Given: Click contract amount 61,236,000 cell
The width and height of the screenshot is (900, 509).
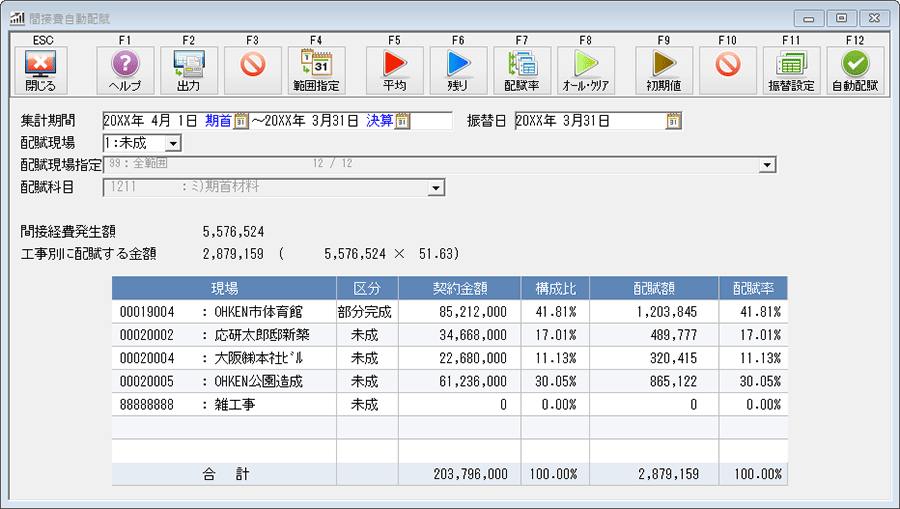Looking at the screenshot, I should [x=460, y=381].
